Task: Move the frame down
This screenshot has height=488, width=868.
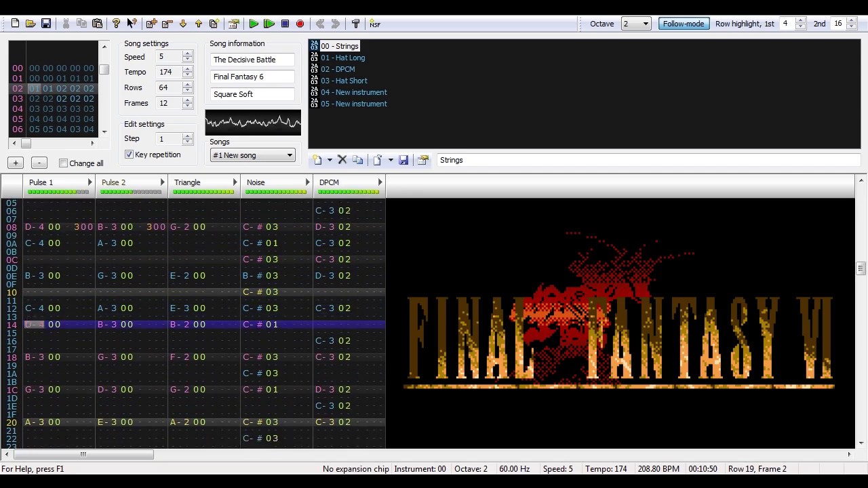Action: point(182,24)
